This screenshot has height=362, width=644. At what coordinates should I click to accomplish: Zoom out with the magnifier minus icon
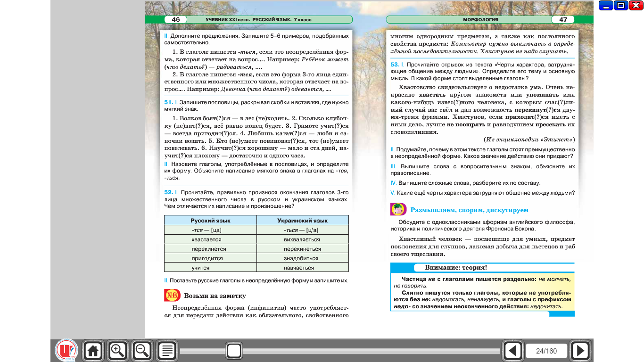[x=142, y=351]
